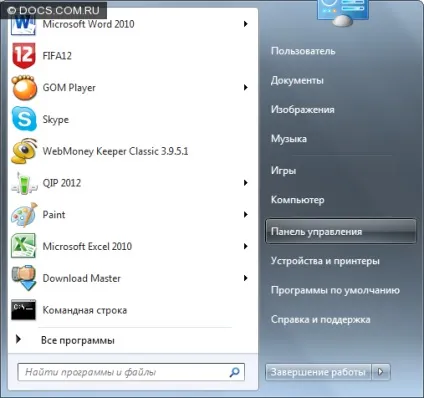This screenshot has width=424, height=398.
Task: Click the Paint label text
Action: (x=54, y=215)
